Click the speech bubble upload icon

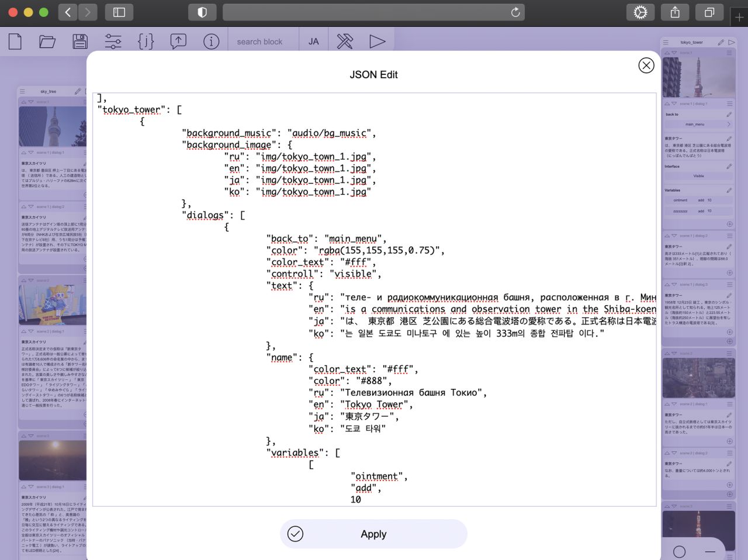click(x=178, y=42)
